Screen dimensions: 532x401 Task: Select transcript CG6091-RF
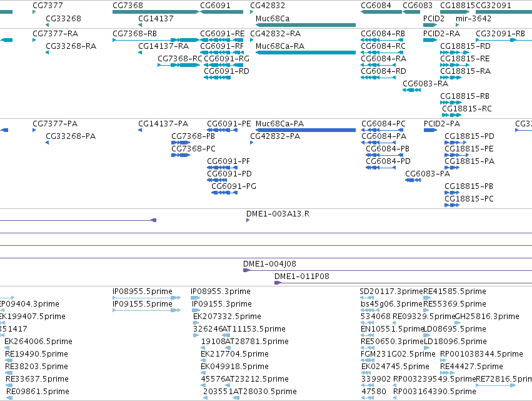click(221, 53)
